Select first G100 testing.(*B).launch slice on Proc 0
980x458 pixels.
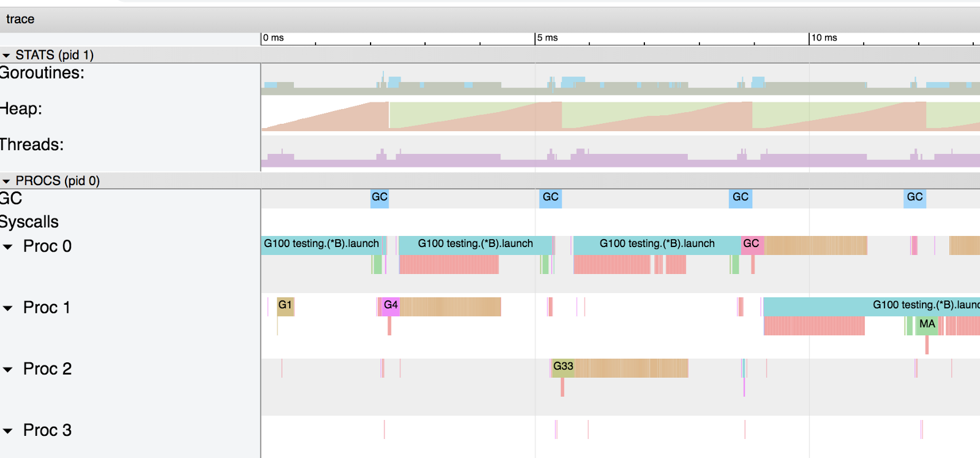[x=322, y=245]
